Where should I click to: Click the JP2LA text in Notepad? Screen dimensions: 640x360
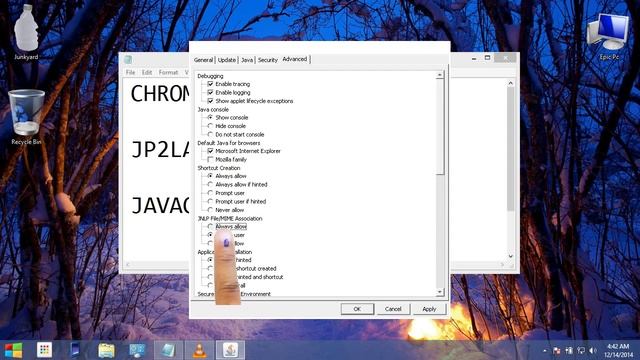160,149
